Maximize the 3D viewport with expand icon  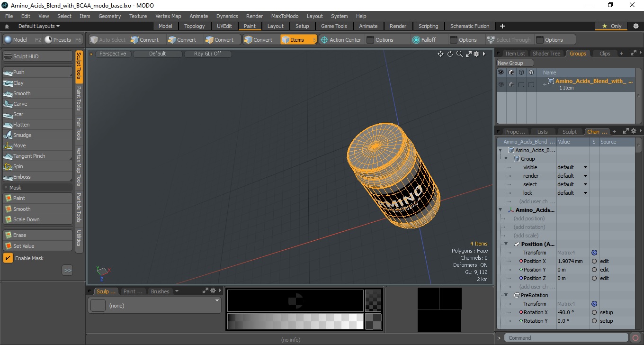pos(468,54)
